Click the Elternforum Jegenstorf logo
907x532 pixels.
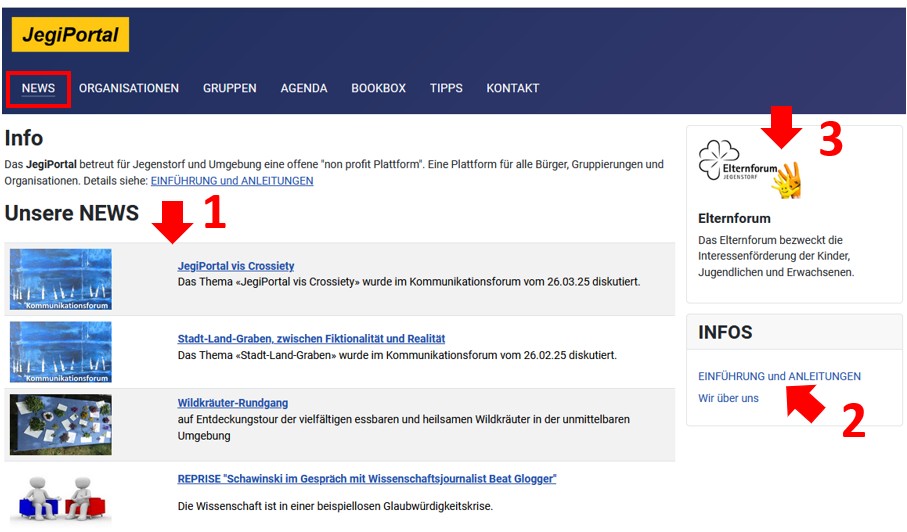tap(750, 168)
